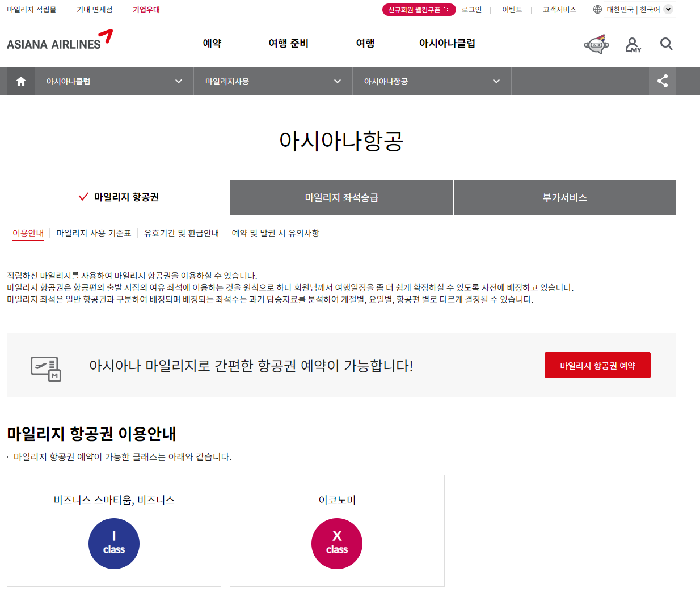Click the I class blue circle

114,544
